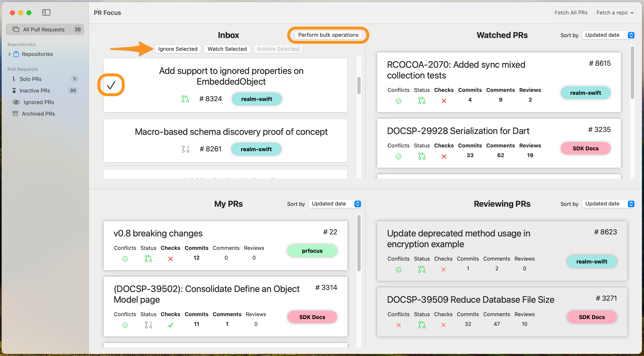Click gray draft PR icon beside #8261
The height and width of the screenshot is (356, 644).
click(x=185, y=149)
